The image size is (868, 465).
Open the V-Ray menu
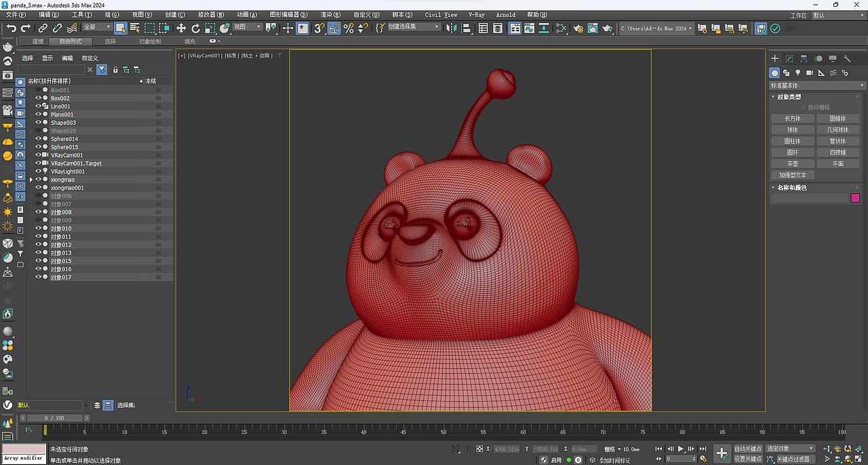(477, 14)
